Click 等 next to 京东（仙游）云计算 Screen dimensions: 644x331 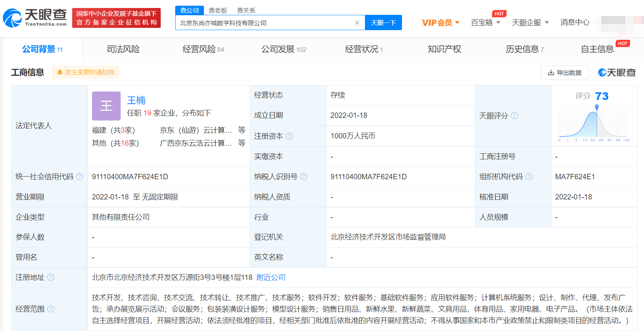[x=242, y=130]
